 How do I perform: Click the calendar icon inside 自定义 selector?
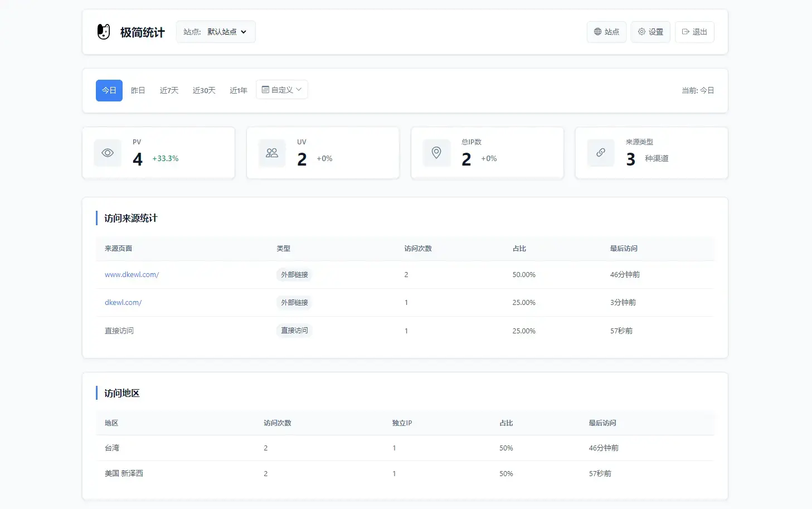266,89
